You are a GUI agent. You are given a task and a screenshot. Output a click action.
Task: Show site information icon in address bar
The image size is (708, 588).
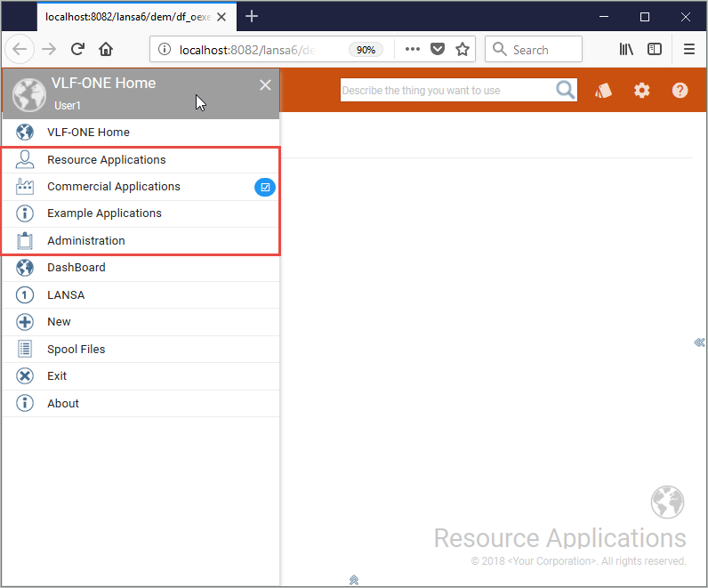click(165, 49)
